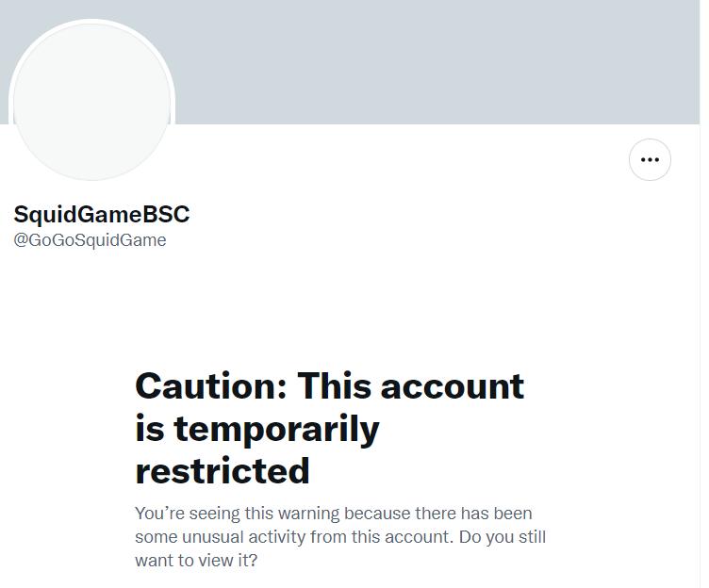
Task: Click the @GoGoSquidGame handle
Action: [x=90, y=240]
